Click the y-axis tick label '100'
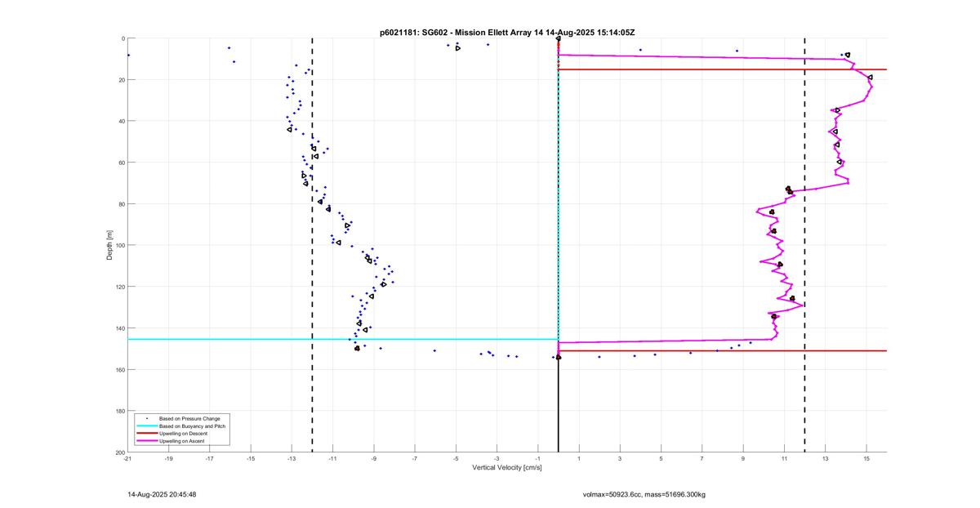This screenshot has height=508, width=980. click(119, 245)
